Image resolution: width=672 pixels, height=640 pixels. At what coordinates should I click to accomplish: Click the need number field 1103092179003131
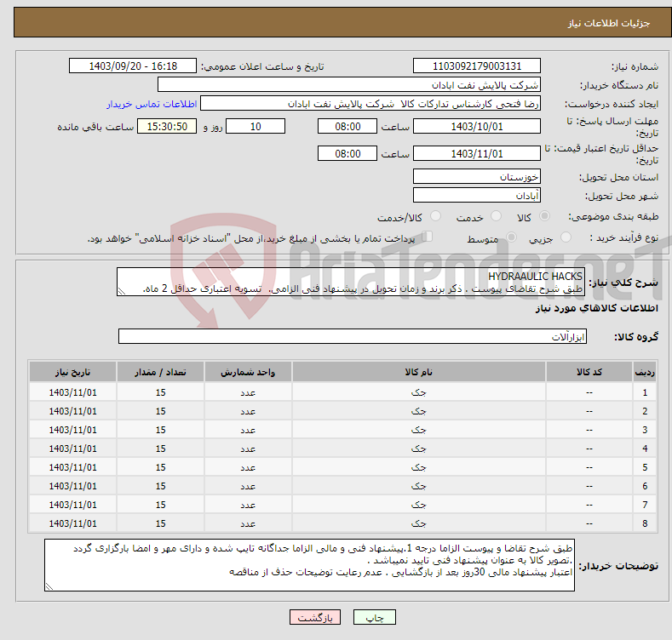click(477, 66)
